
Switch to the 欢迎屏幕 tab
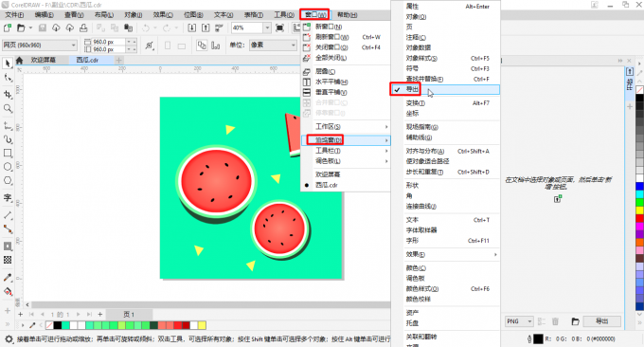tap(43, 60)
